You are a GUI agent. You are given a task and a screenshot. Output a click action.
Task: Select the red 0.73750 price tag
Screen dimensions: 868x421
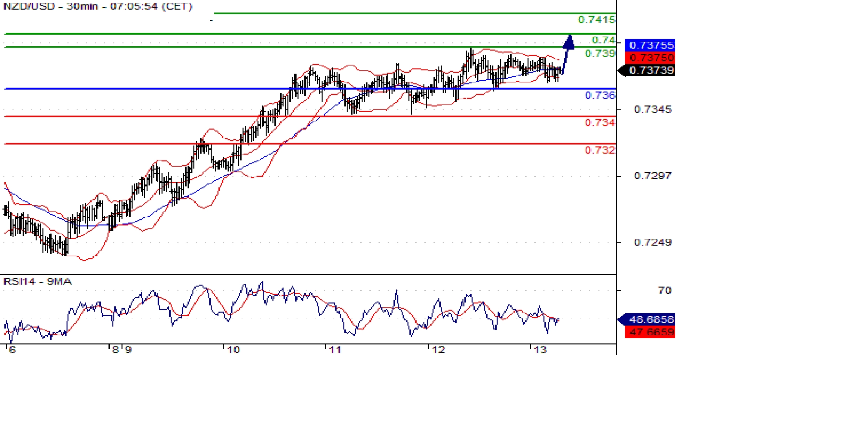650,57
